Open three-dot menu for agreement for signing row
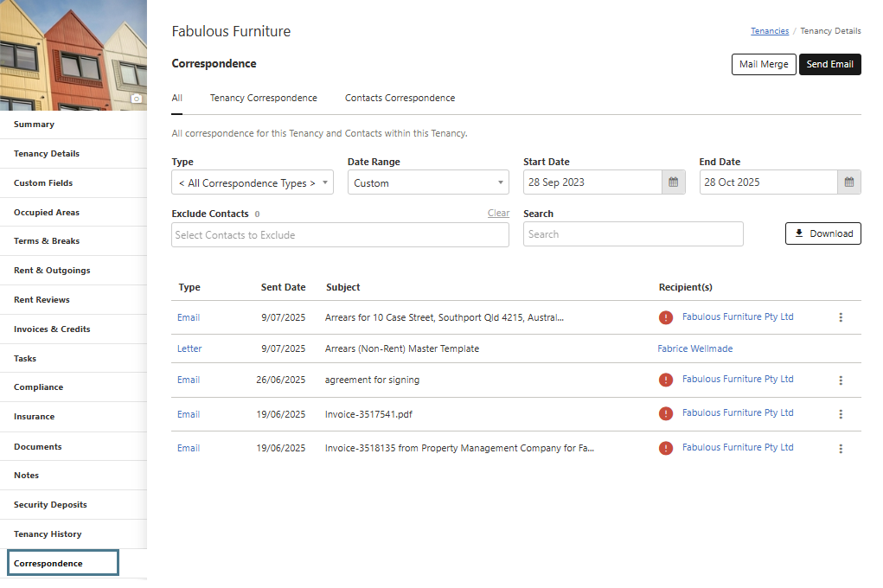This screenshot has height=588, width=883. coord(841,380)
